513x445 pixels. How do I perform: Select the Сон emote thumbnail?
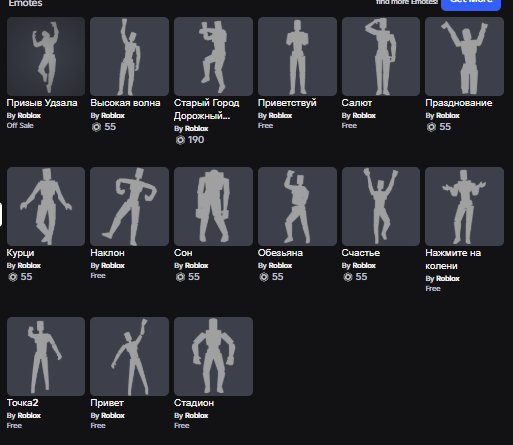(213, 207)
